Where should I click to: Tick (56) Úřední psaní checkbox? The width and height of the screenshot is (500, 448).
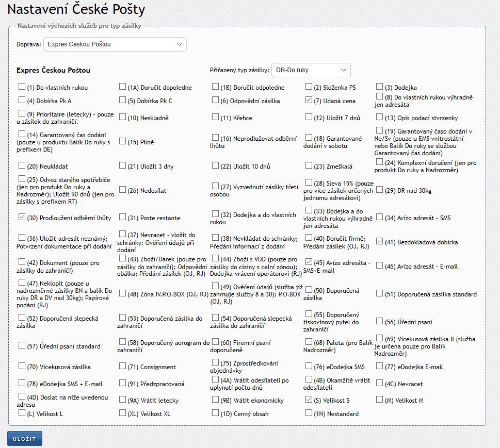(x=380, y=321)
